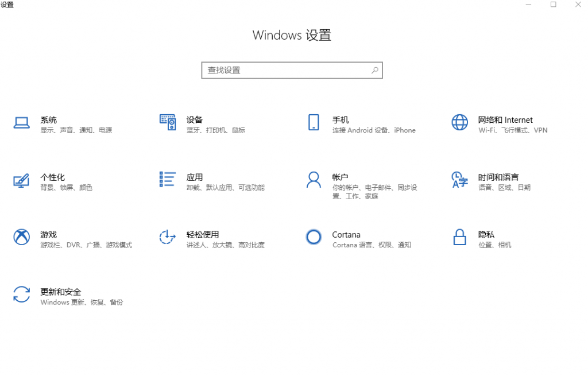Close the 设置 window
This screenshot has width=588, height=376.
click(578, 5)
